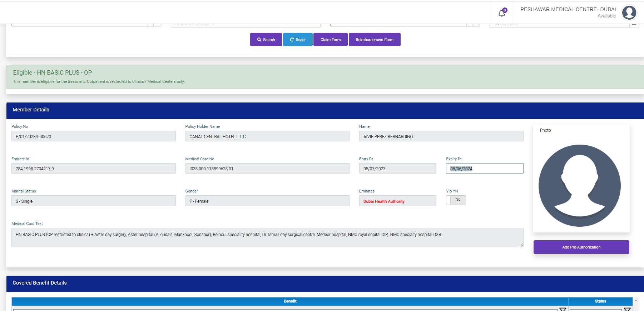Image resolution: width=644 pixels, height=311 pixels.
Task: Toggle the Vip YN switch
Action: tap(456, 200)
